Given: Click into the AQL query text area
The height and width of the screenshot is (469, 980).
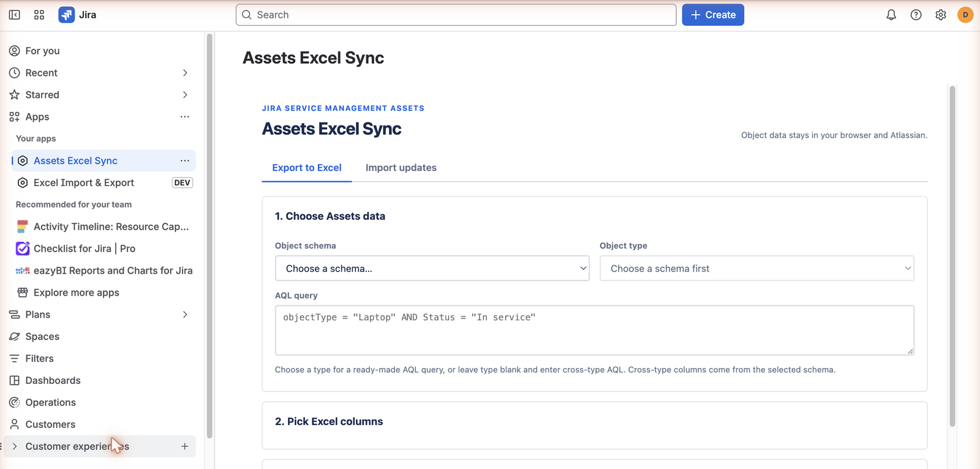Looking at the screenshot, I should [595, 330].
